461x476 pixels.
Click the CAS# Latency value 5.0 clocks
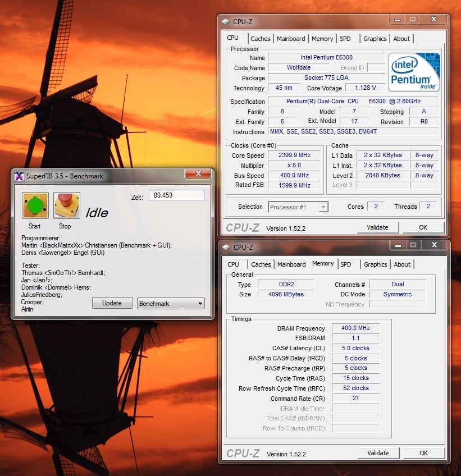[355, 348]
